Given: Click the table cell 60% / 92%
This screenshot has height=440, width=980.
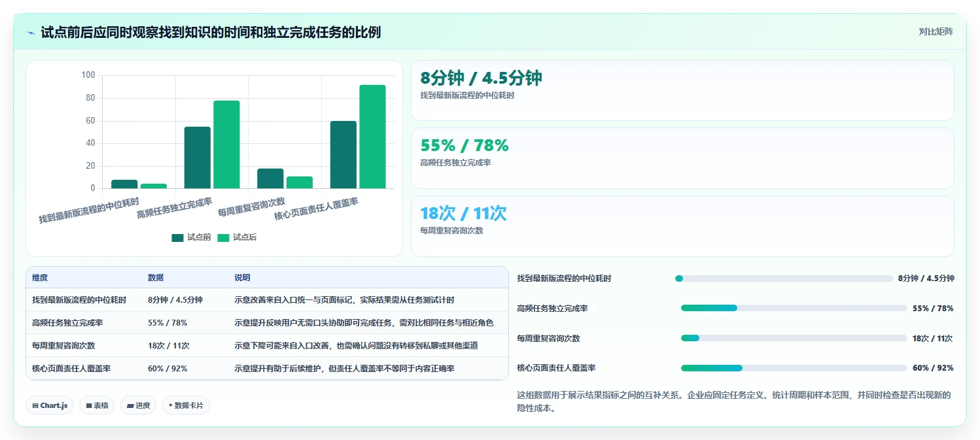Looking at the screenshot, I should coord(167,369).
